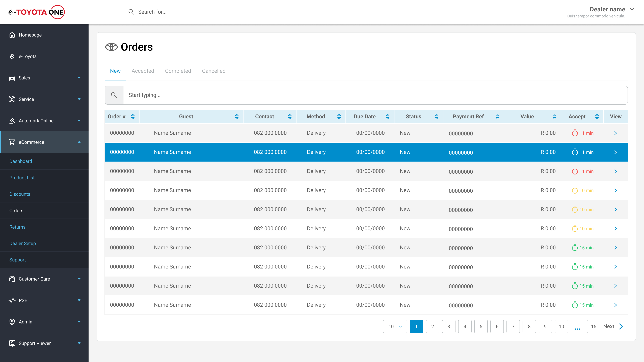Image resolution: width=644 pixels, height=362 pixels.
Task: Click the e-Toyota sidebar icon
Action: tap(12, 56)
